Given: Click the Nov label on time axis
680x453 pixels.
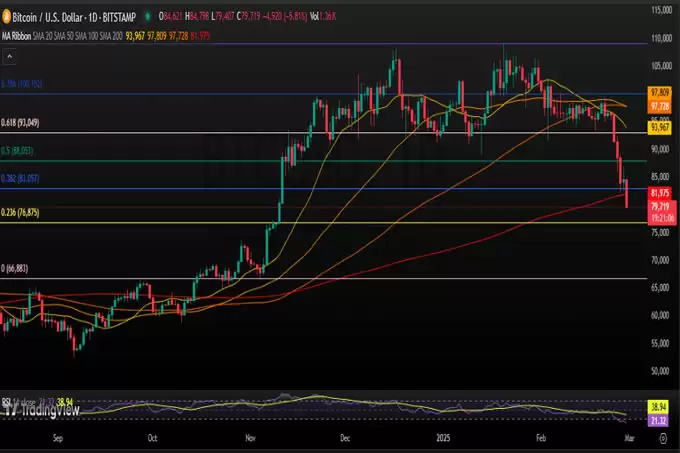Looking at the screenshot, I should click(251, 438).
